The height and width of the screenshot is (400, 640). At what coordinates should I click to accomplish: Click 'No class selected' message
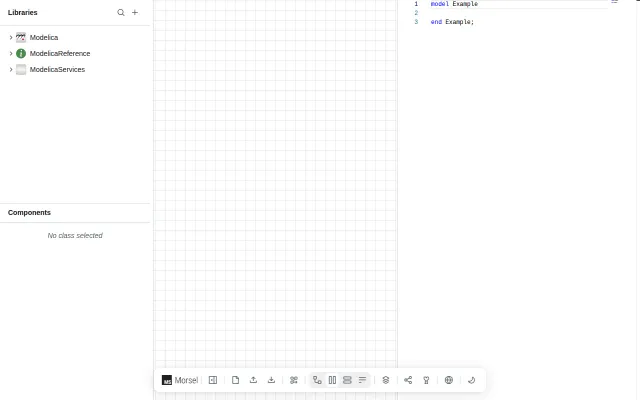(75, 236)
